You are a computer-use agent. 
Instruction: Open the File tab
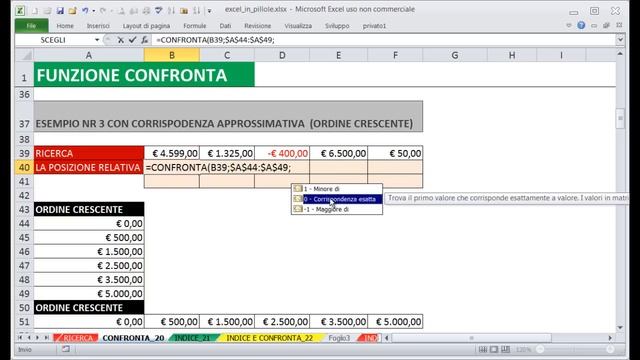31,26
